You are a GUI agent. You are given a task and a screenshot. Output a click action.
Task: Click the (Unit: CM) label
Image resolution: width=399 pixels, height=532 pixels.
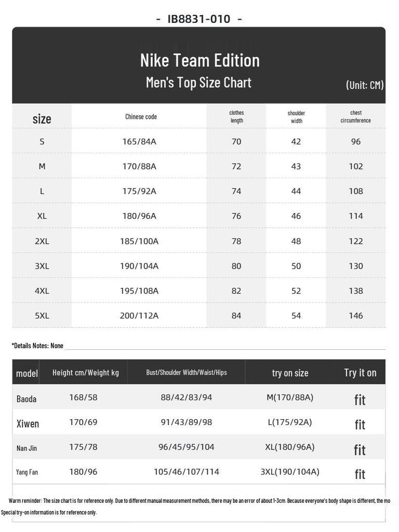point(365,85)
